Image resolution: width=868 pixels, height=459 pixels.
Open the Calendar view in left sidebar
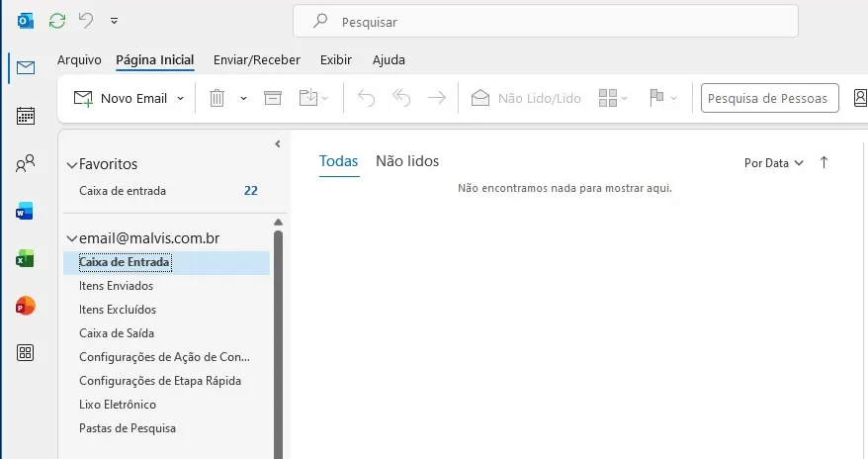click(26, 116)
